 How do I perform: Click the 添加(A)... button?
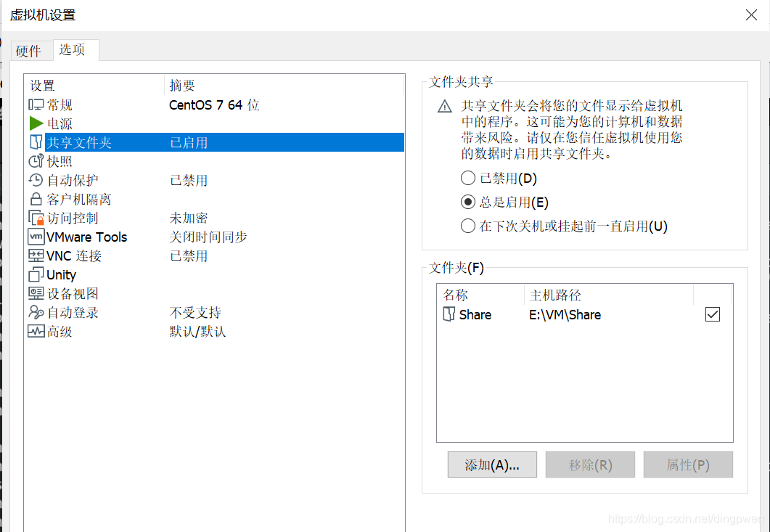point(492,465)
